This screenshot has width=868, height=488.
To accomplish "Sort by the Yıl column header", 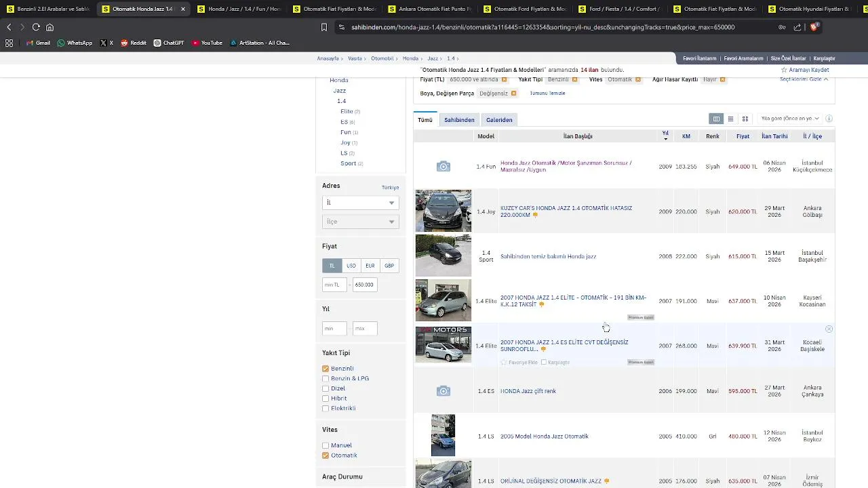I will [x=665, y=136].
